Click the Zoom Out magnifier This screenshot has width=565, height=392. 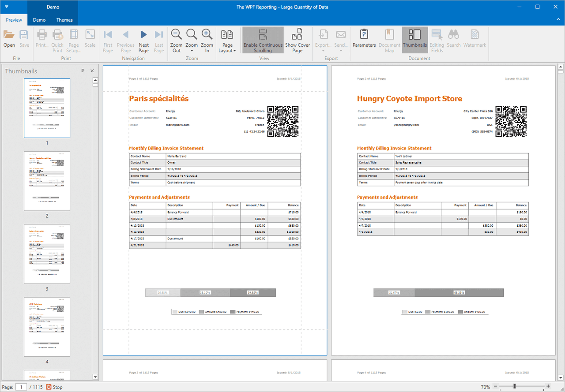(x=177, y=35)
